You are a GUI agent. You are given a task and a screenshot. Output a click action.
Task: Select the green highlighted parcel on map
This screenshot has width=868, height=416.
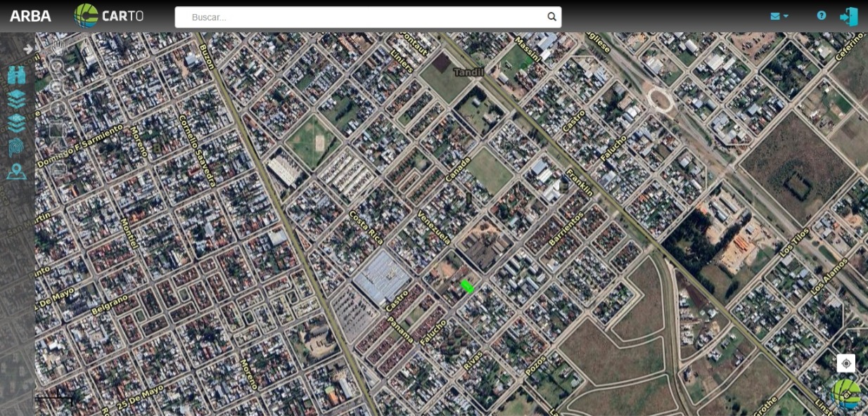coord(467,286)
